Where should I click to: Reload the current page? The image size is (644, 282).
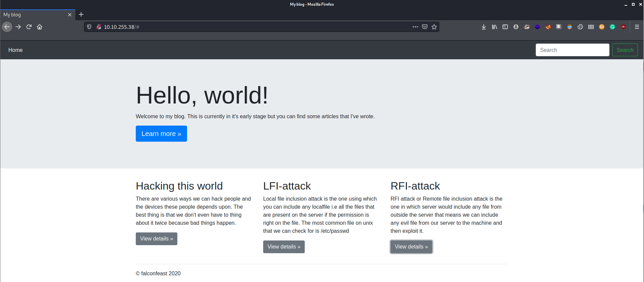pyautogui.click(x=29, y=27)
